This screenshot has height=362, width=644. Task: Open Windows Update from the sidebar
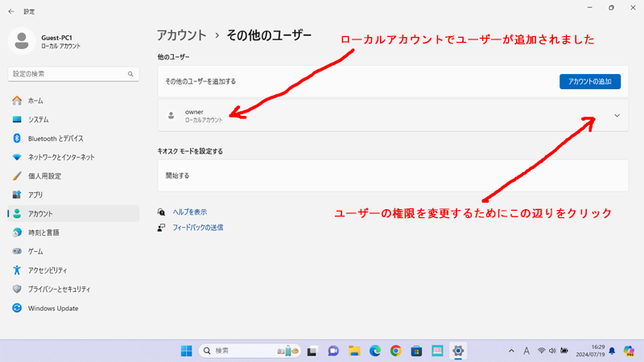click(52, 308)
